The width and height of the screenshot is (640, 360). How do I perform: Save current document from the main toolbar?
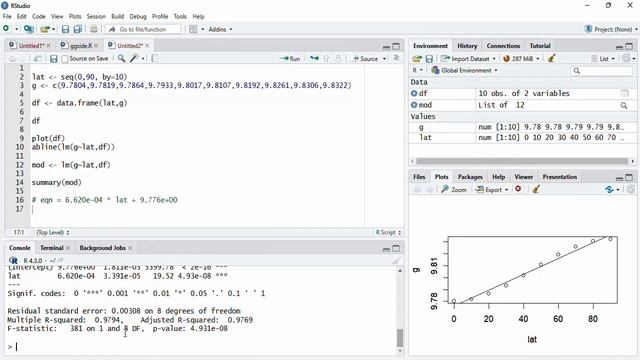pyautogui.click(x=65, y=29)
